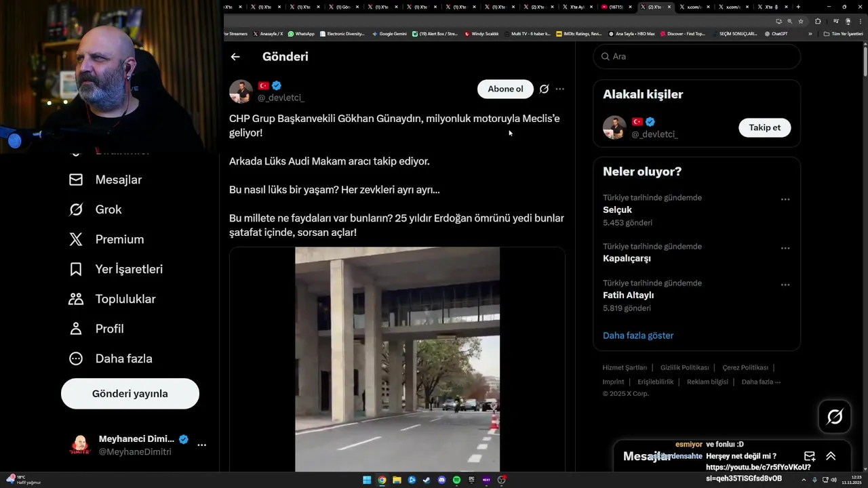
Task: Open Grok in the left sidebar
Action: point(95,209)
